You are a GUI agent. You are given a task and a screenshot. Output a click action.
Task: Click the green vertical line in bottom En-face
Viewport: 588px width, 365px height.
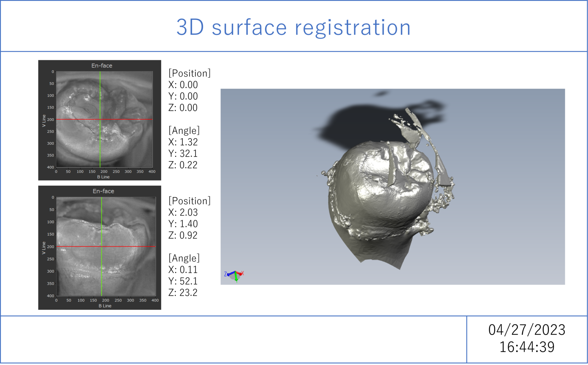click(x=102, y=246)
